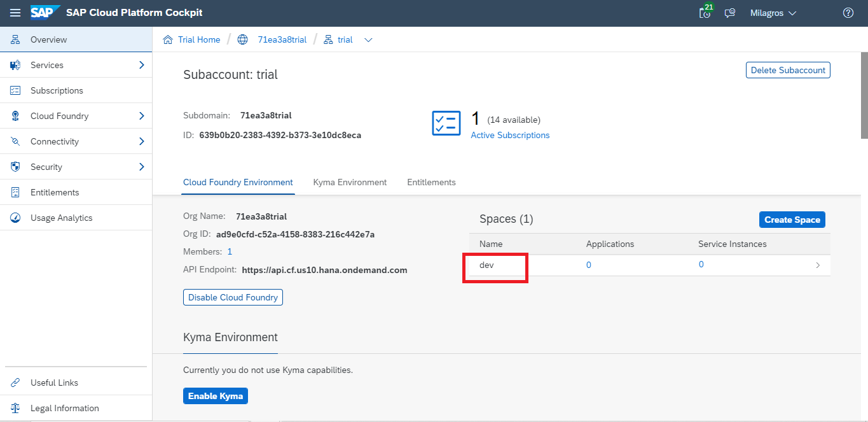Switch to the Entitlements tab
This screenshot has height=422, width=868.
point(431,182)
